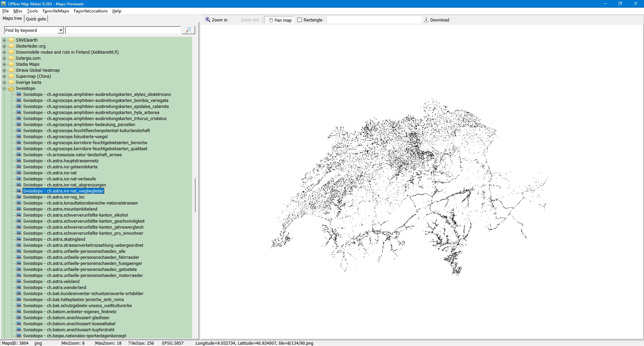
Task: Select Swisstopo ch.astra.wanderland map entry
Action: click(54, 288)
